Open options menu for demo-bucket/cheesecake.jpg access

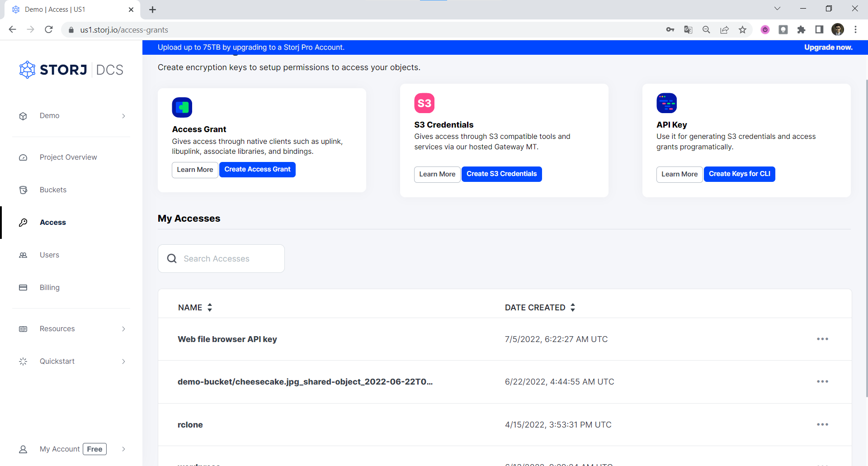822,381
